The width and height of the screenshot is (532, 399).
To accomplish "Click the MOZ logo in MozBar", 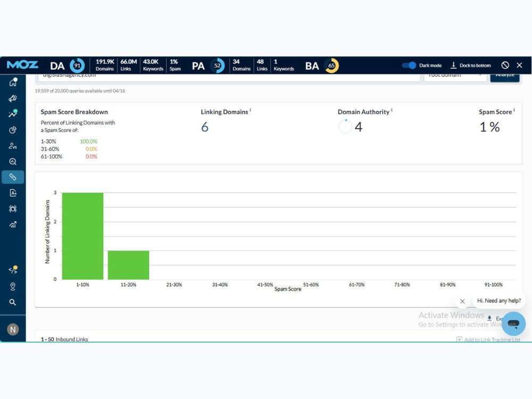I will coord(22,65).
